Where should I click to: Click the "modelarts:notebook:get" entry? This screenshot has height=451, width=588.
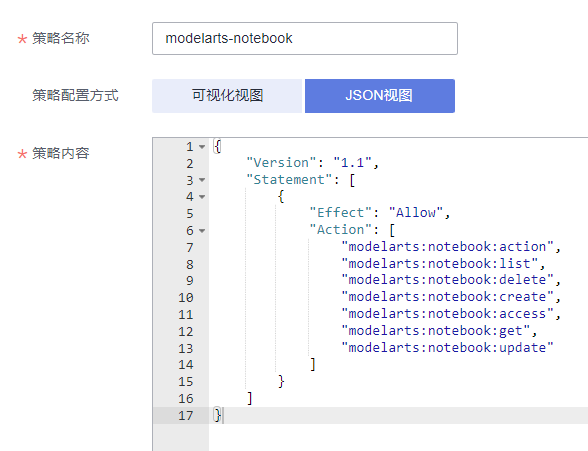click(436, 331)
